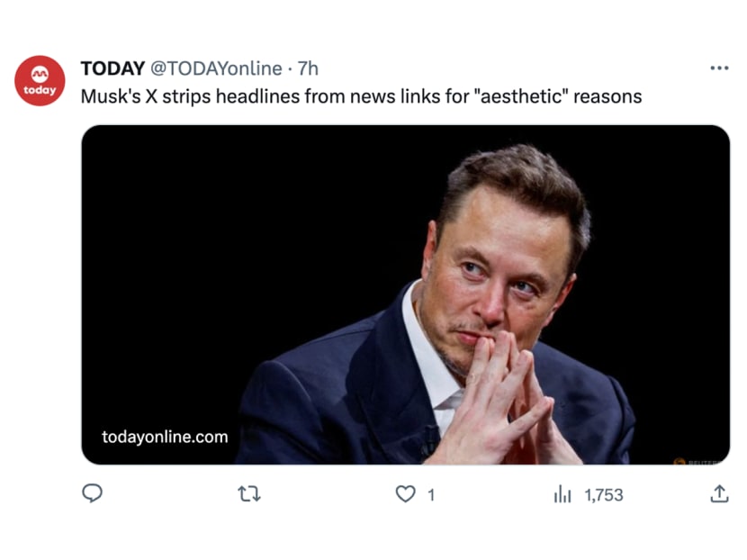Open TODAY display name profile link
The height and width of the screenshot is (560, 747).
point(112,68)
